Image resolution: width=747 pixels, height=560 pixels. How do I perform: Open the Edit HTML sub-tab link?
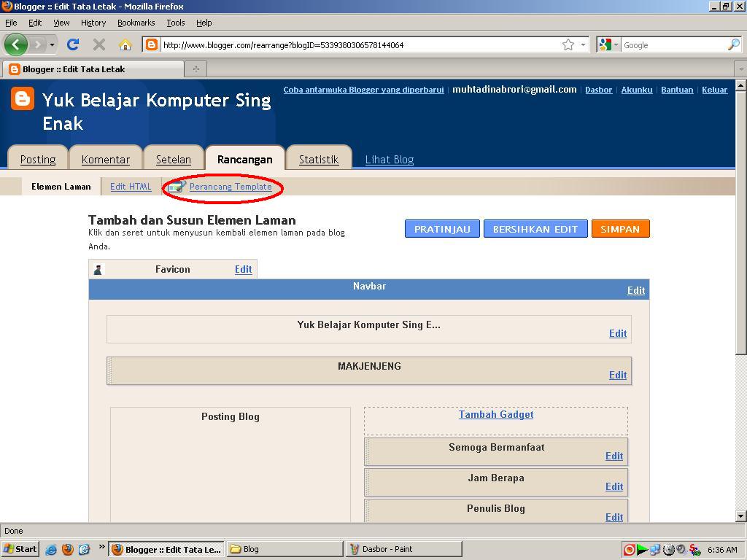coord(131,187)
